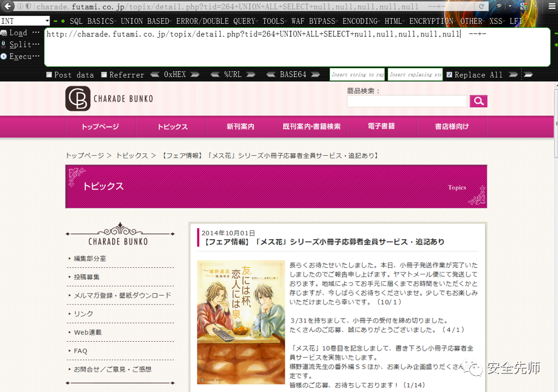Open the OTHER dropdown menu
The image size is (558, 392).
pyautogui.click(x=473, y=22)
